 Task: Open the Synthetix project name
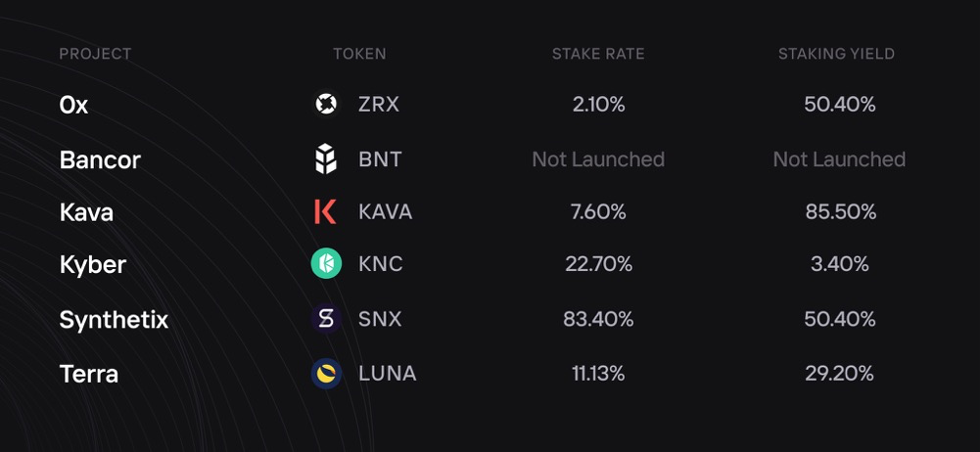click(x=114, y=320)
